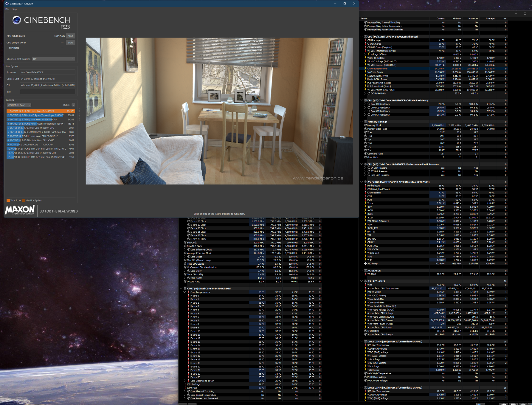Click the thermometer icon beside CPU IA Cores
This screenshot has width=532, height=405.
tap(365, 44)
